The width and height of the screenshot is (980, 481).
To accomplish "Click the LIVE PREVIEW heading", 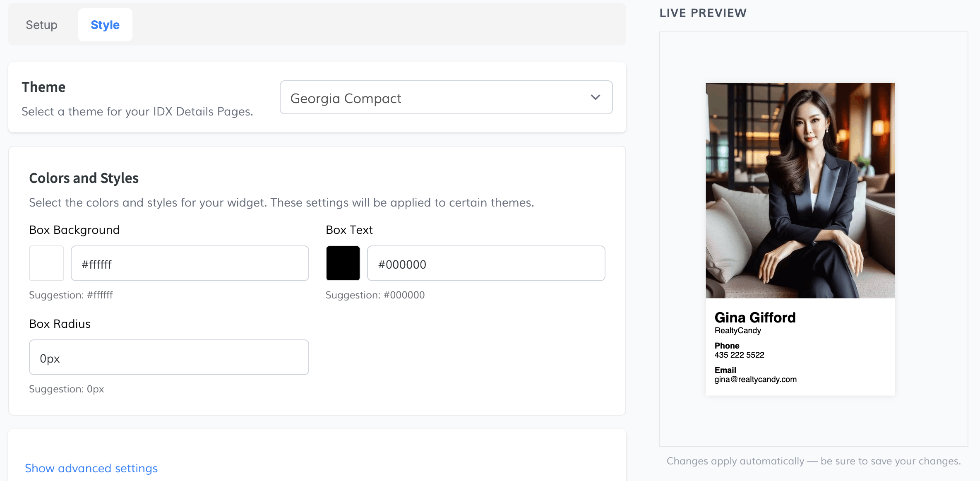I will coord(703,13).
